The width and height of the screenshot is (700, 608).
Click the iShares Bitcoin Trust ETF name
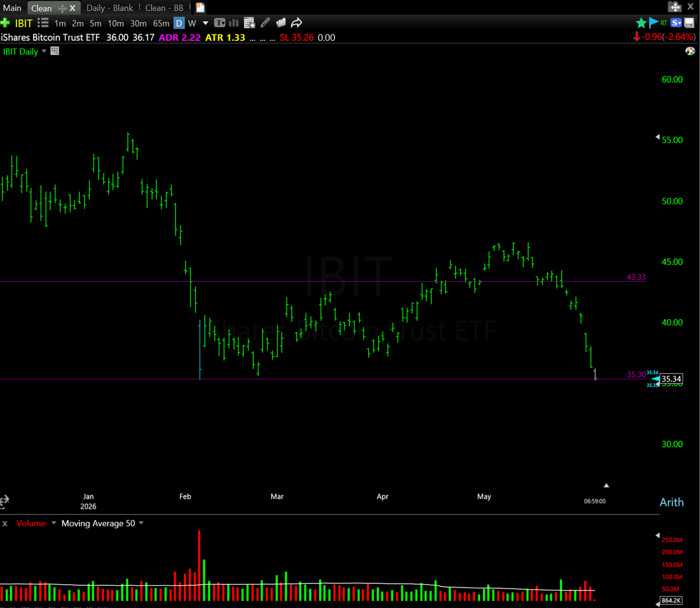50,37
